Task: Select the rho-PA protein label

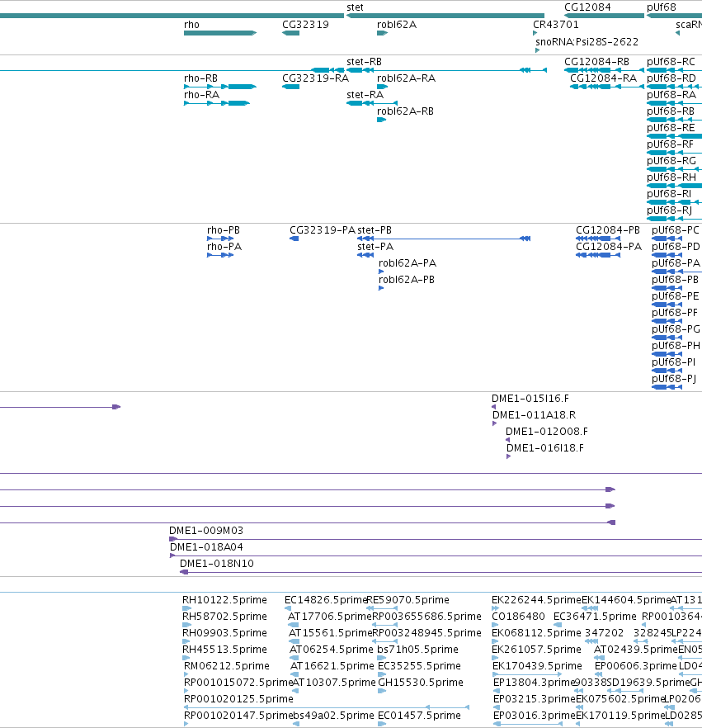Action: [x=224, y=247]
